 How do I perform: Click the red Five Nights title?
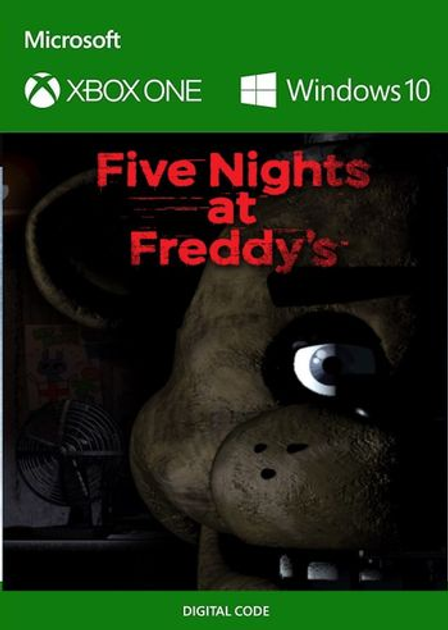(x=233, y=172)
